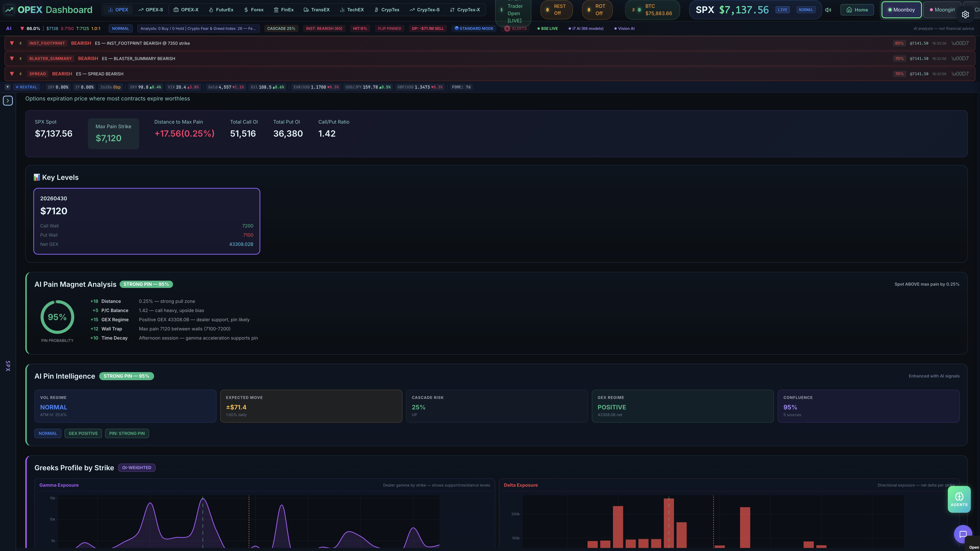Collapse the macro ticker bar arrow
The height and width of the screenshot is (551, 980).
pos(7,87)
